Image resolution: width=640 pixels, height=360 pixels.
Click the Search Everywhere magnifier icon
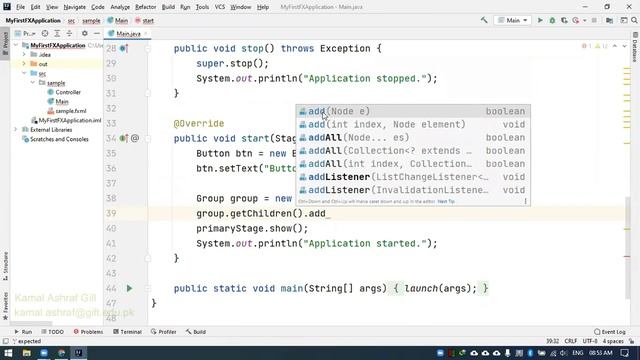[634, 20]
